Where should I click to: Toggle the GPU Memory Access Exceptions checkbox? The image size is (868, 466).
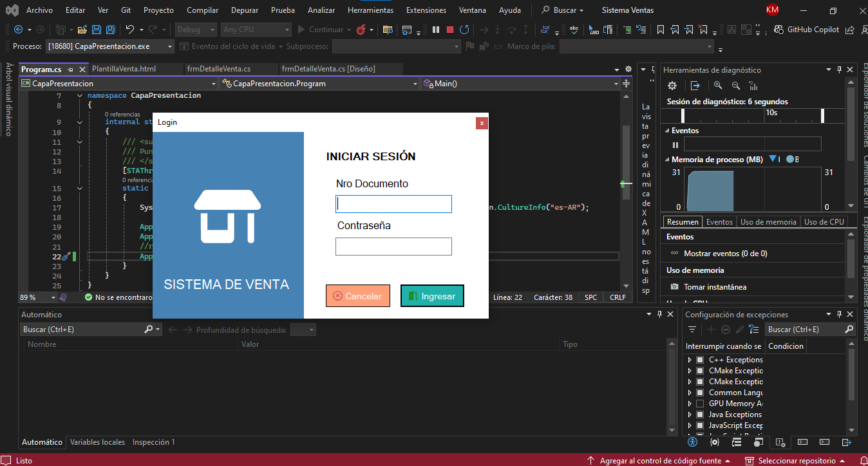pos(701,404)
